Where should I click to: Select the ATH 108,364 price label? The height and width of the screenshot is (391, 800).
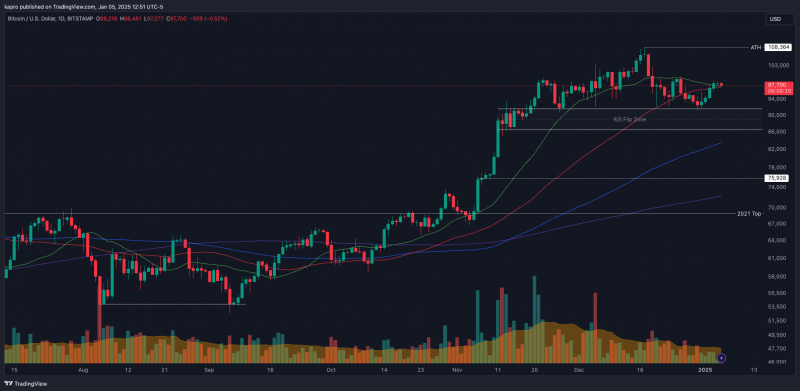tap(778, 47)
